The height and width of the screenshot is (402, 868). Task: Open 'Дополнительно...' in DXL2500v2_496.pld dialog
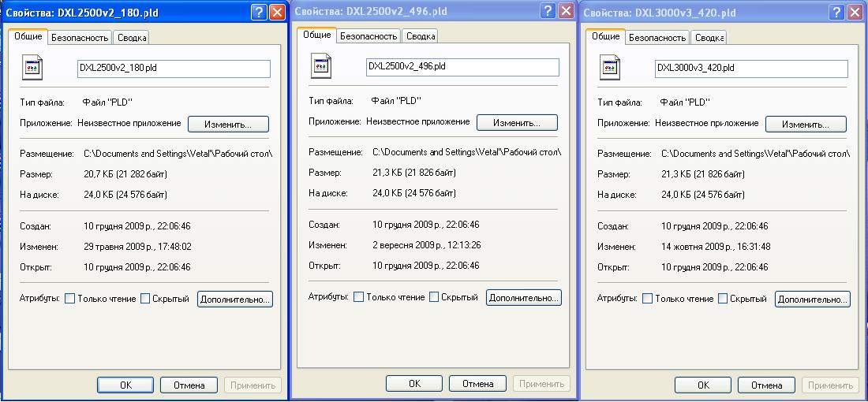click(524, 297)
